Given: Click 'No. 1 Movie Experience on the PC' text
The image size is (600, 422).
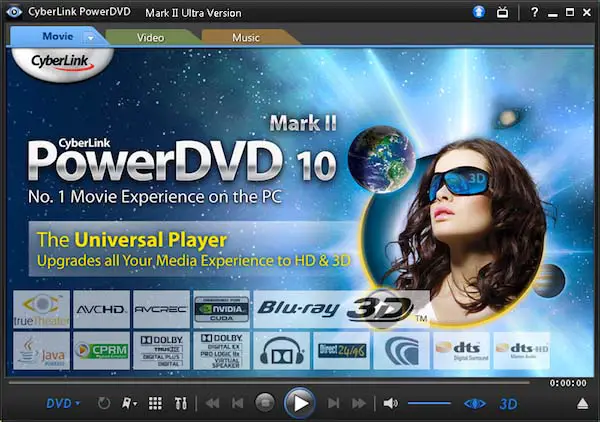Looking at the screenshot, I should (155, 197).
